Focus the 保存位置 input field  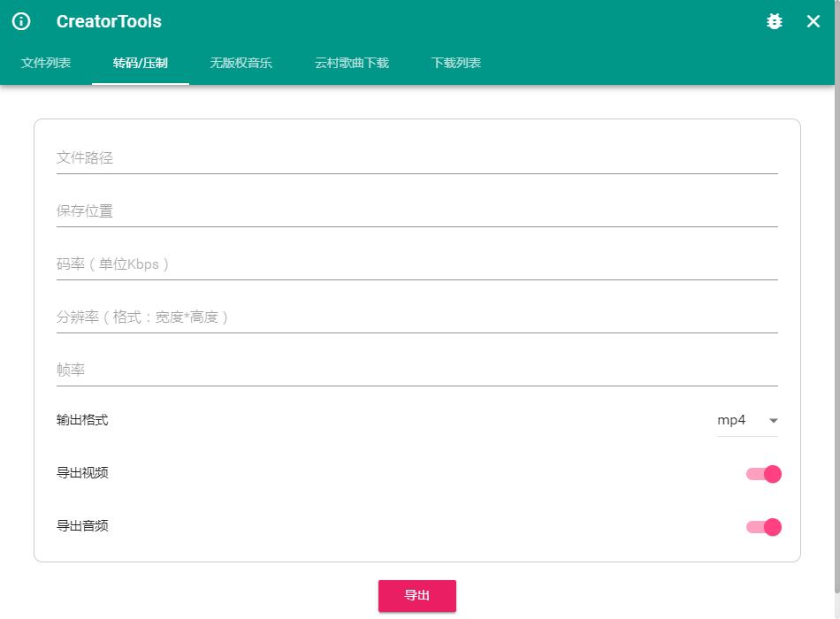click(416, 211)
